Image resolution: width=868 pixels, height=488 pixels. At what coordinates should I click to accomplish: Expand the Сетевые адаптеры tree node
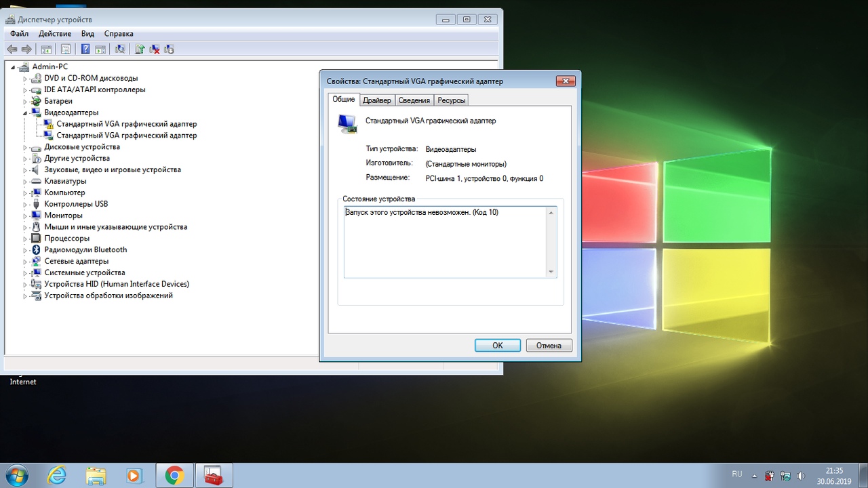click(x=26, y=262)
